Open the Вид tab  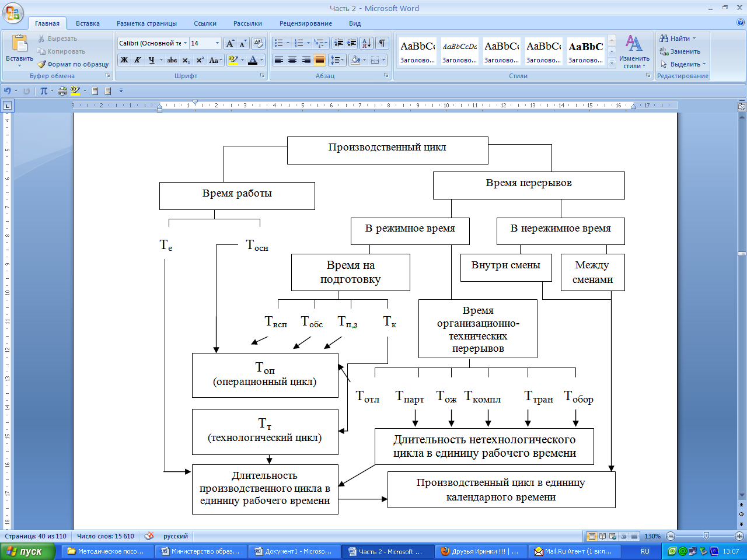tap(355, 23)
